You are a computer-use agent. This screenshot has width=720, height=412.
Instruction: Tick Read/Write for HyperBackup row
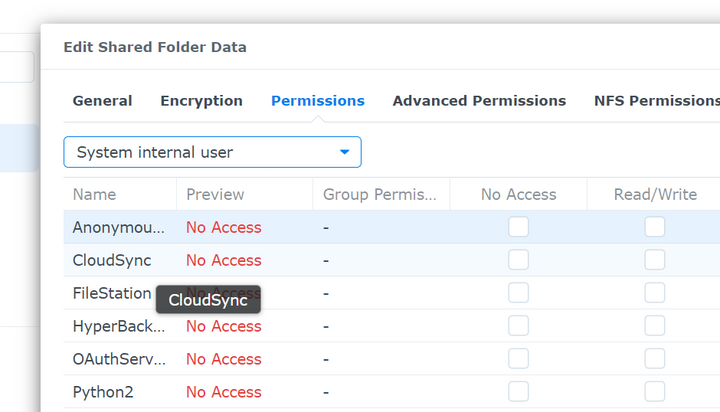(655, 326)
